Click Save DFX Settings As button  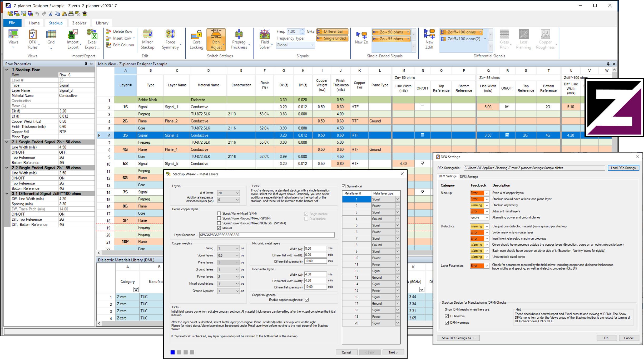click(x=458, y=338)
